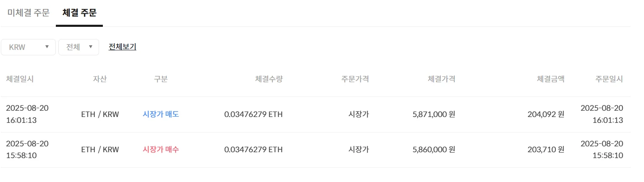Screen dimensions: 644x182
Task: Click the 구분 column header
Action: tap(161, 79)
